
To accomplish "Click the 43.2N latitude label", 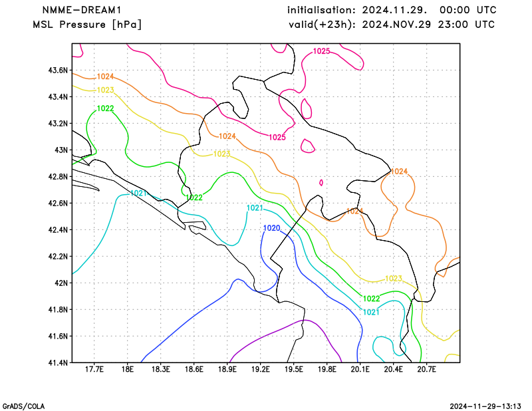I will [58, 123].
